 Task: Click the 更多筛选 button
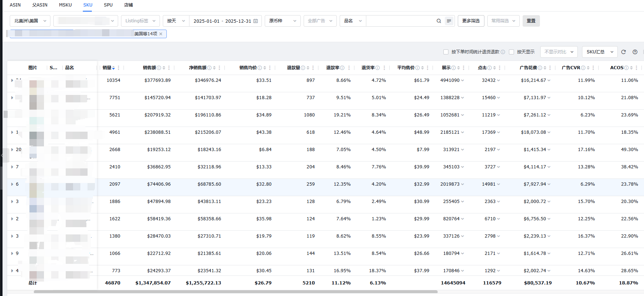pyautogui.click(x=471, y=21)
